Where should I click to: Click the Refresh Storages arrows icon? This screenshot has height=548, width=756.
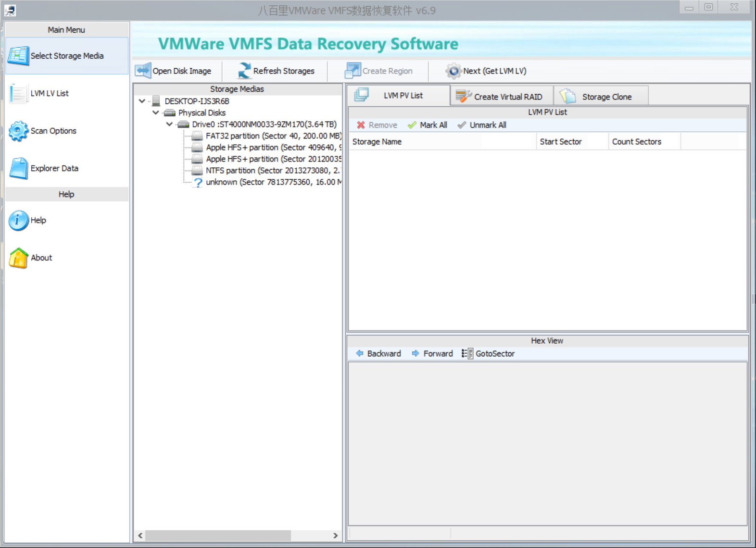(x=244, y=71)
